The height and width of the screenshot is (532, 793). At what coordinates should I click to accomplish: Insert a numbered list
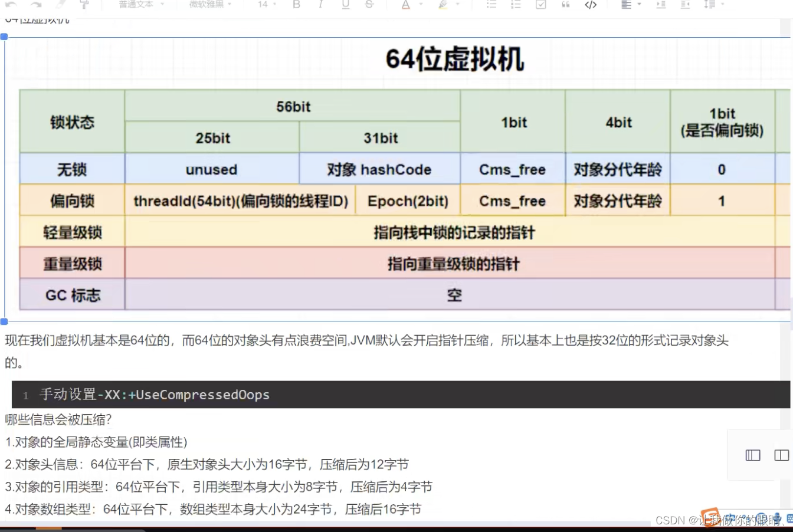(516, 5)
